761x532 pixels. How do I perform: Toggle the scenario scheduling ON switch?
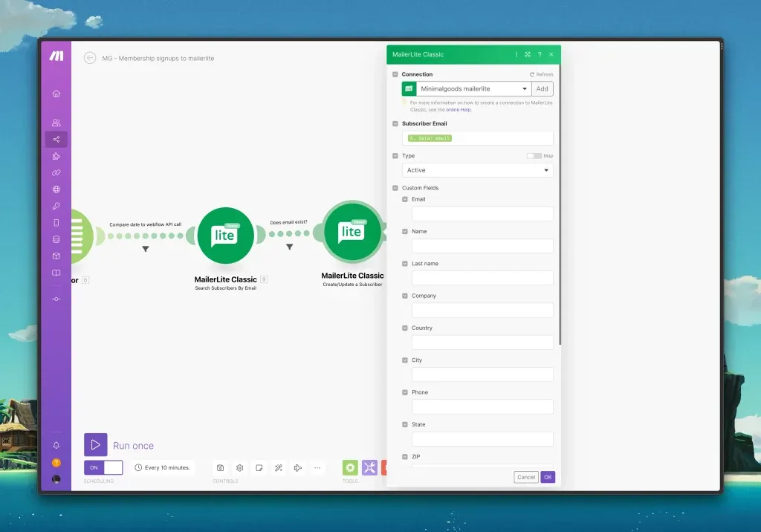point(103,467)
